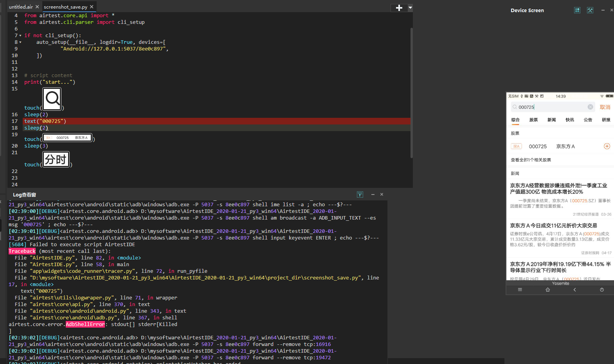614x364 pixels.
Task: Click the editor's vertical scrollbar
Action: click(x=411, y=92)
